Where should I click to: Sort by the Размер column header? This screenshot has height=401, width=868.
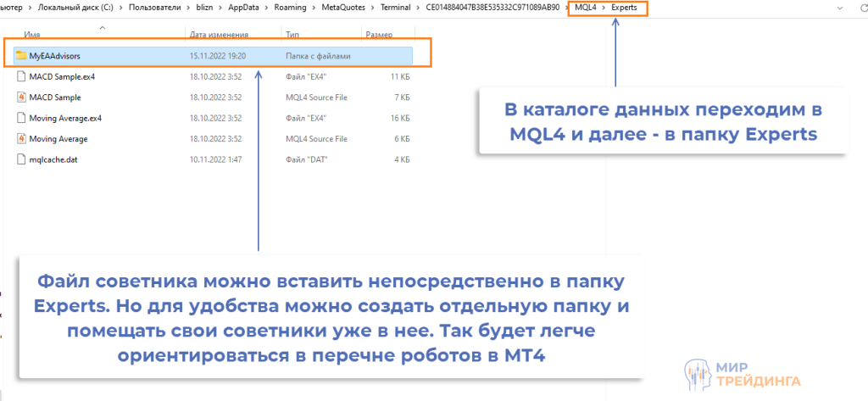point(379,35)
